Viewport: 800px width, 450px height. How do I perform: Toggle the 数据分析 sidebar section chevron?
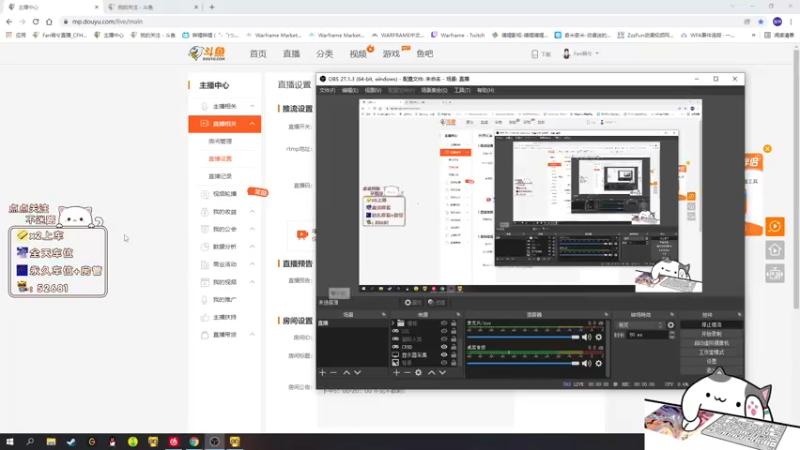pyautogui.click(x=252, y=246)
